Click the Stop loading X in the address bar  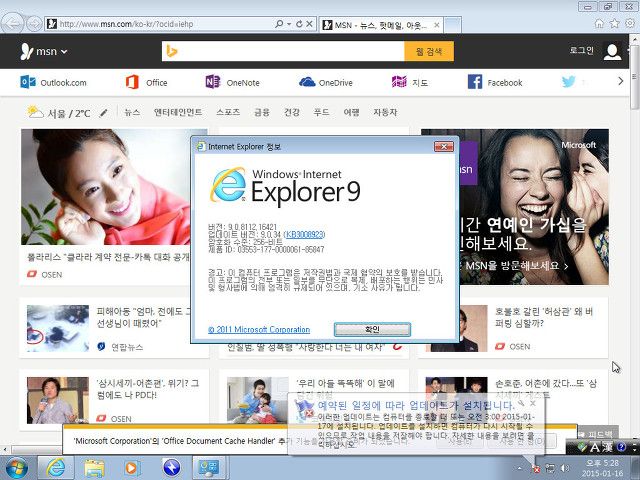pos(309,24)
